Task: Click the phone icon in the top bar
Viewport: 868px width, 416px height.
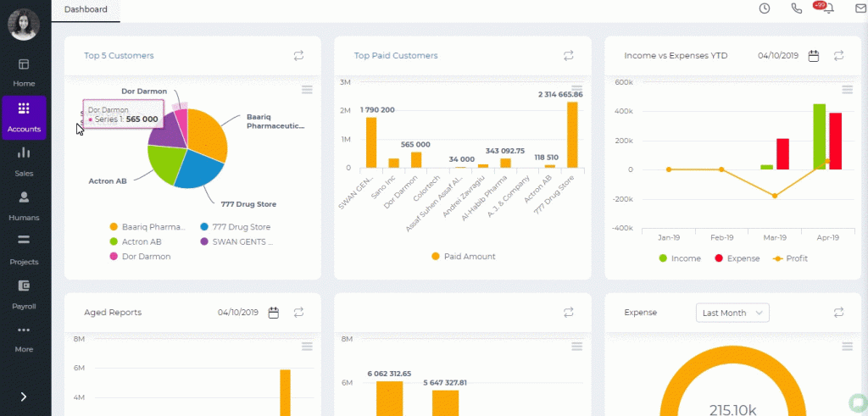Action: click(x=797, y=8)
